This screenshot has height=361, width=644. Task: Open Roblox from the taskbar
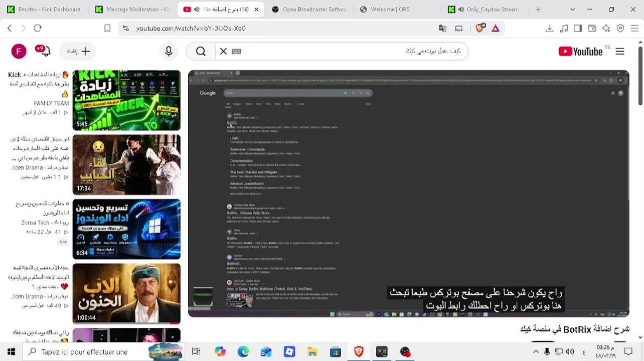click(289, 352)
